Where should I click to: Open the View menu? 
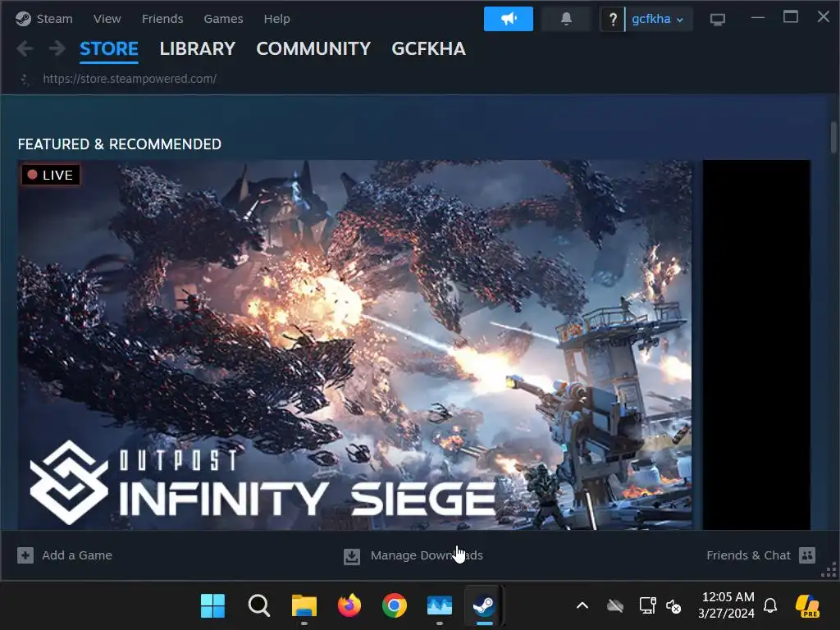[x=107, y=19]
